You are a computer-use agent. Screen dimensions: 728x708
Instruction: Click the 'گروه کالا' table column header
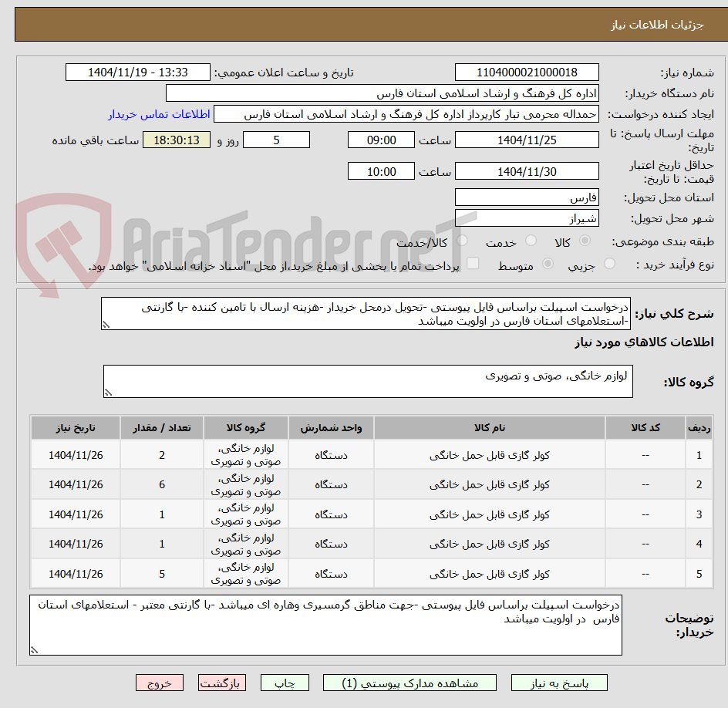246,427
